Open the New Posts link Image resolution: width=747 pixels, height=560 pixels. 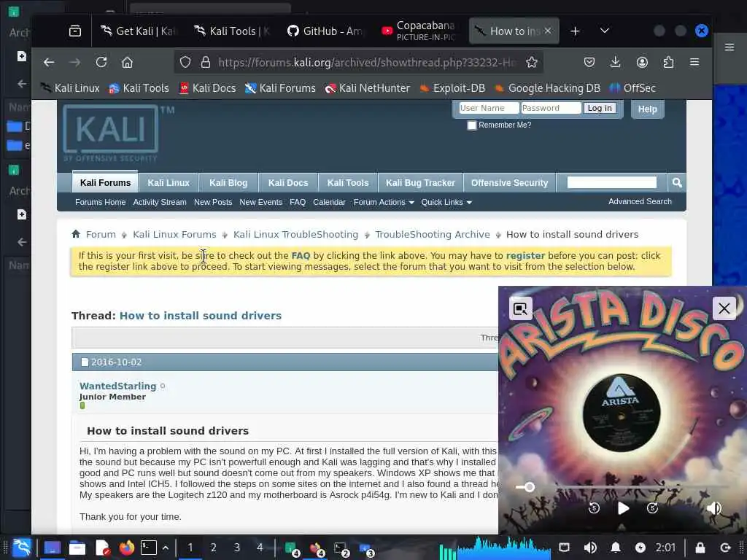(x=213, y=203)
